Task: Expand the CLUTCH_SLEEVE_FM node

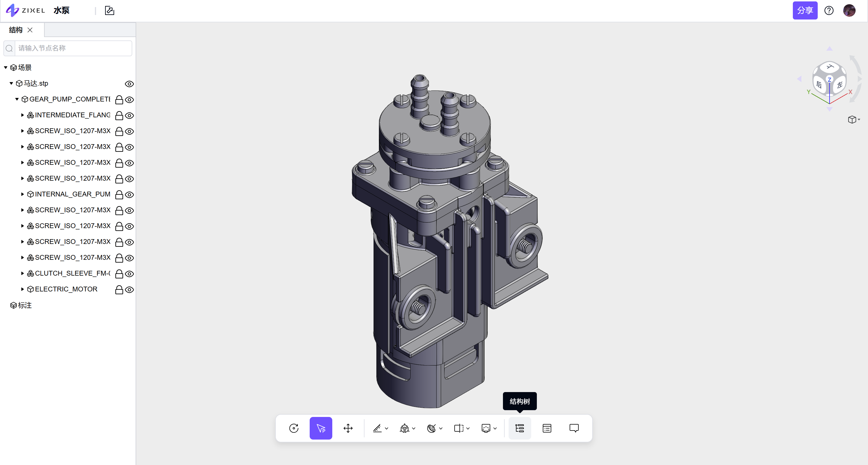Action: 23,273
